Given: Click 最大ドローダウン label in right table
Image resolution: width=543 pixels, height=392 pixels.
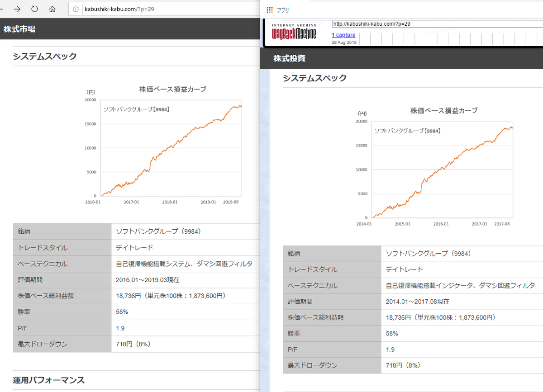Looking at the screenshot, I should click(x=313, y=366).
